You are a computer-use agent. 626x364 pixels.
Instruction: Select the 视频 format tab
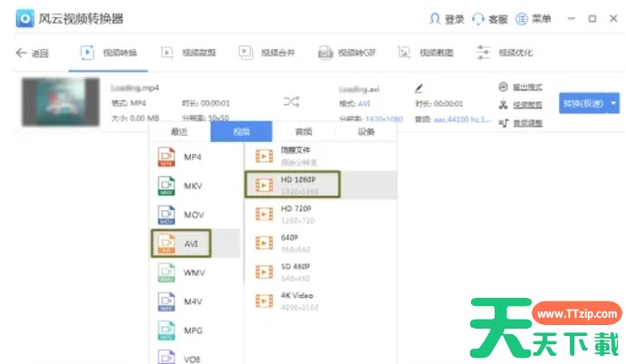241,131
